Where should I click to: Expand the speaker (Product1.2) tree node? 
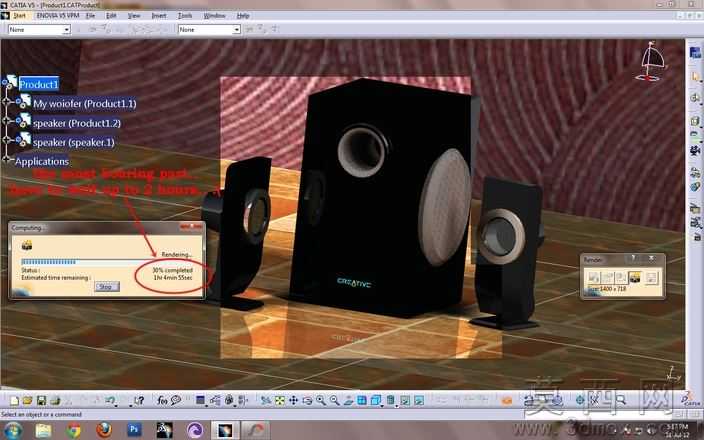pos(6,121)
